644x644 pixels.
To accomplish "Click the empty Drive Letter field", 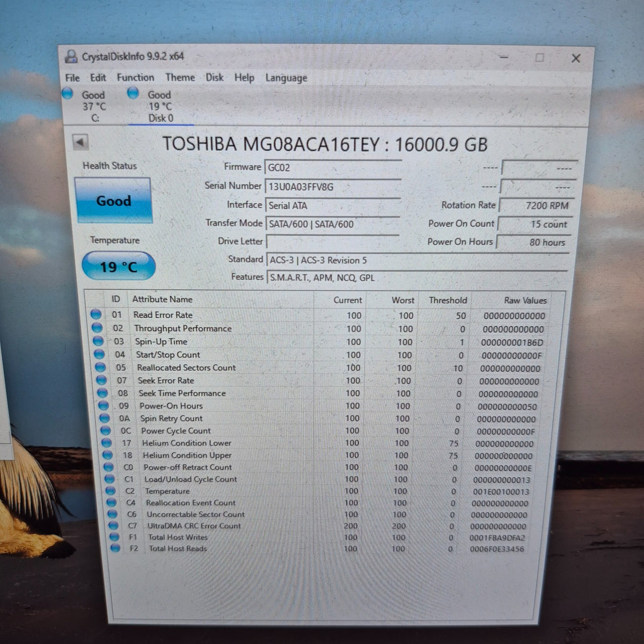I will pos(333,242).
